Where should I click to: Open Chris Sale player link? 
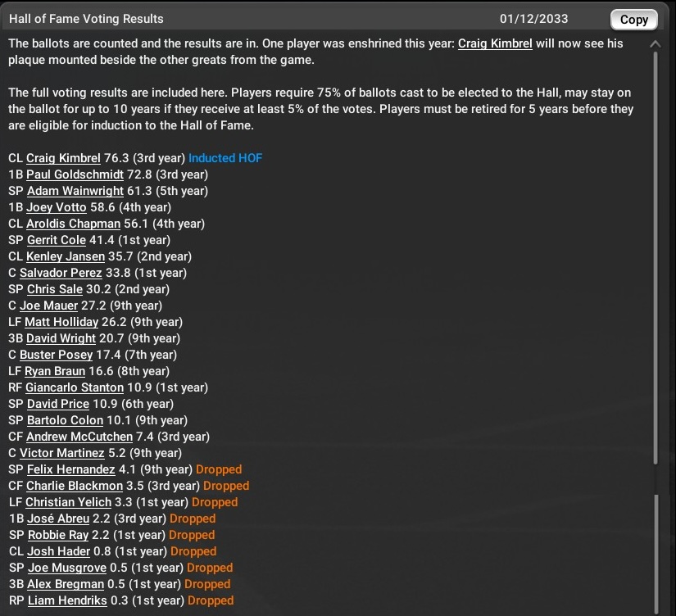tap(55, 289)
